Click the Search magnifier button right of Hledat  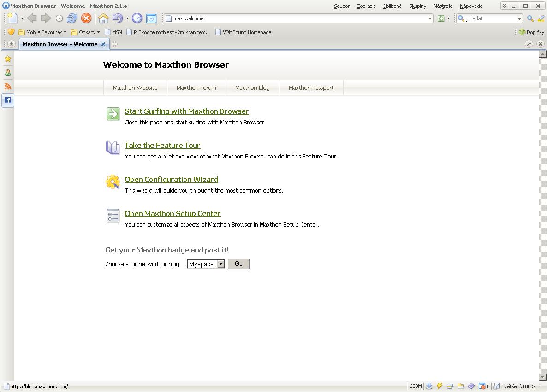click(x=530, y=18)
